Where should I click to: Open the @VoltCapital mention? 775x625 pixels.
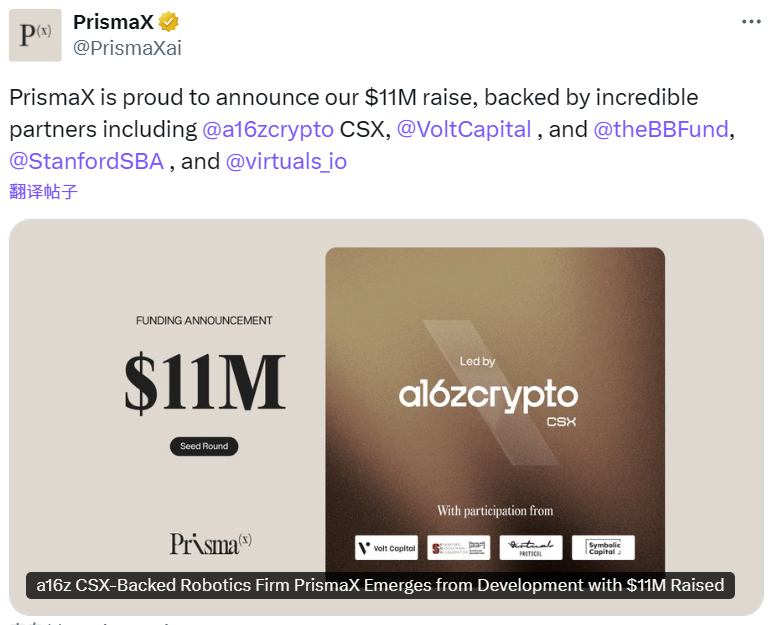point(464,129)
